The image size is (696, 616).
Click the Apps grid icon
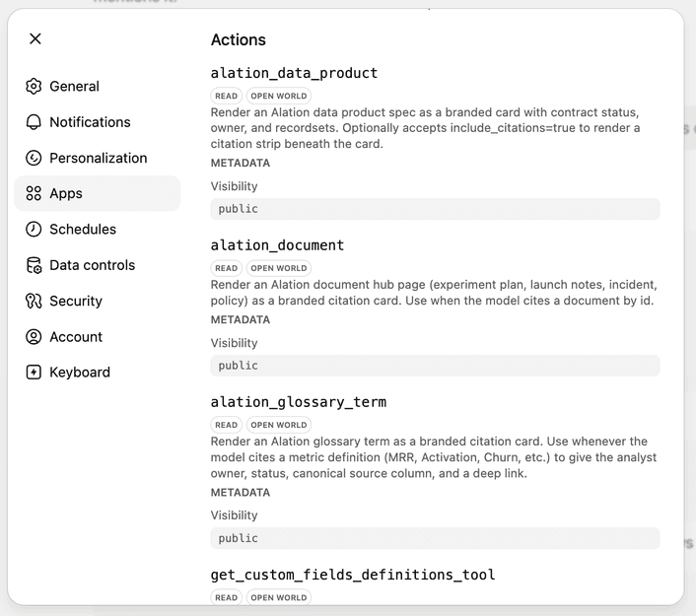click(x=34, y=193)
